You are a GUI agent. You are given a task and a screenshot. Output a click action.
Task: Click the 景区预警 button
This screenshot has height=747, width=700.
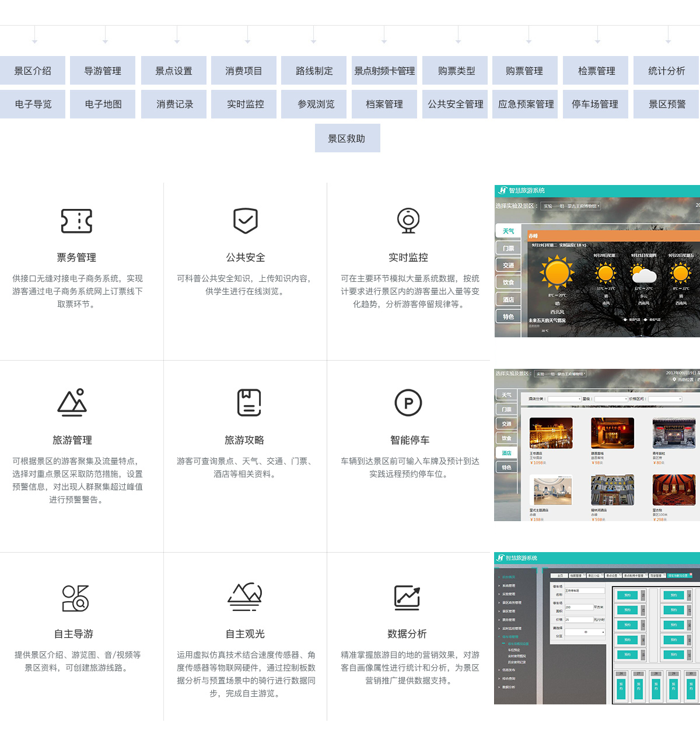666,104
